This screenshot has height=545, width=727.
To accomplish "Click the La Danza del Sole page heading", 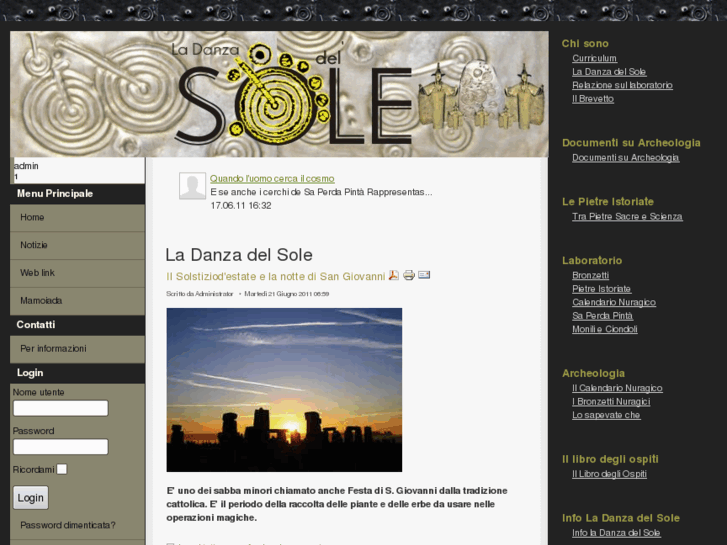I will pyautogui.click(x=239, y=255).
